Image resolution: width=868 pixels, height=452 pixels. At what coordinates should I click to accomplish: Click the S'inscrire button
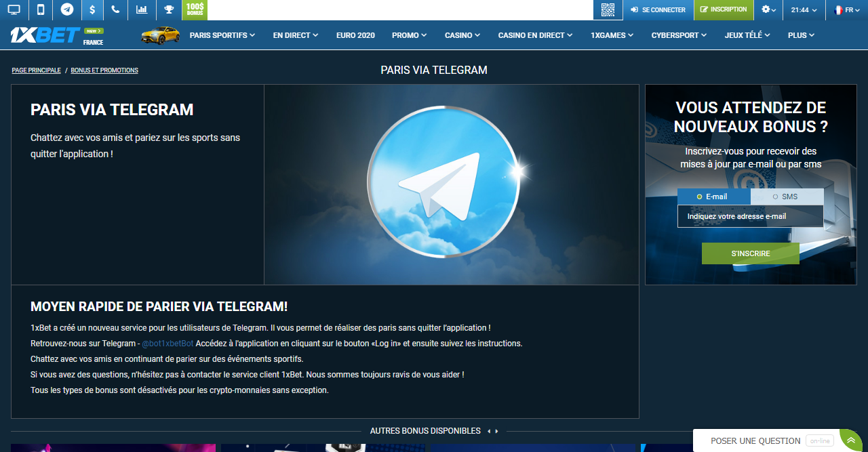(x=751, y=253)
